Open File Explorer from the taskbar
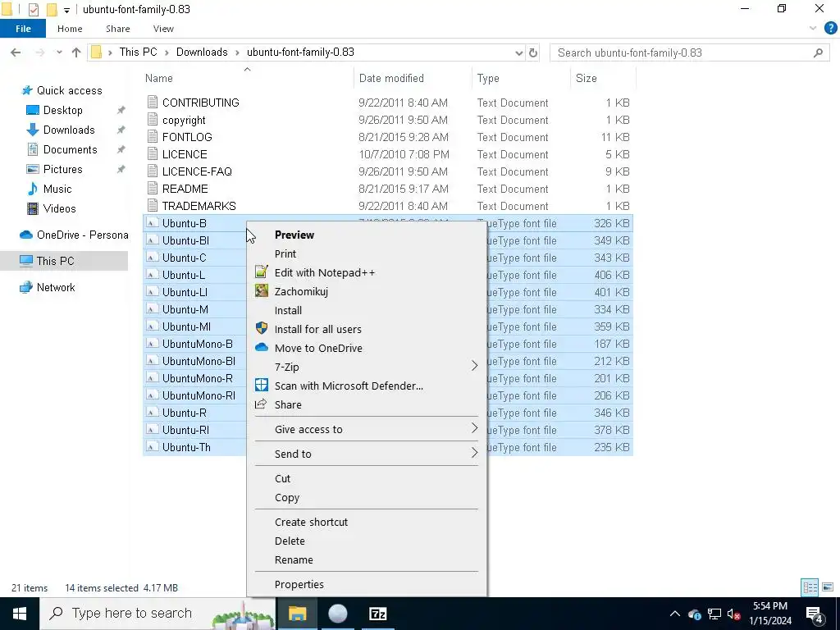 [297, 614]
